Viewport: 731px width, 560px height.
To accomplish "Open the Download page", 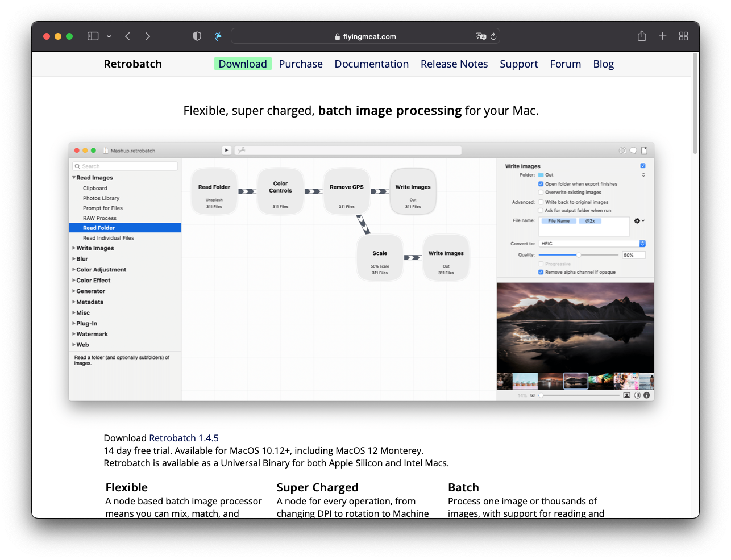I will (x=243, y=64).
